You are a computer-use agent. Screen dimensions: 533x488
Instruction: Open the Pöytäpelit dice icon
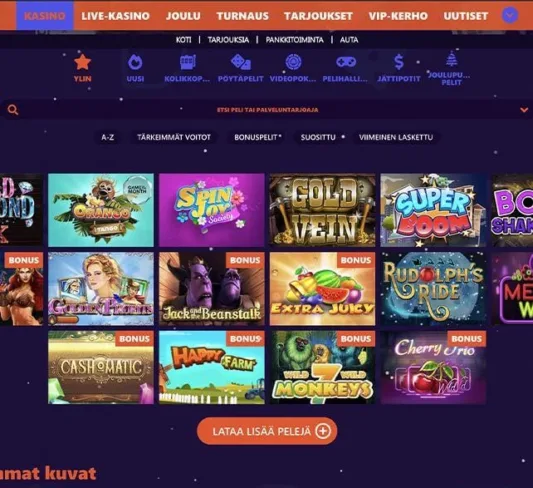coord(240,62)
